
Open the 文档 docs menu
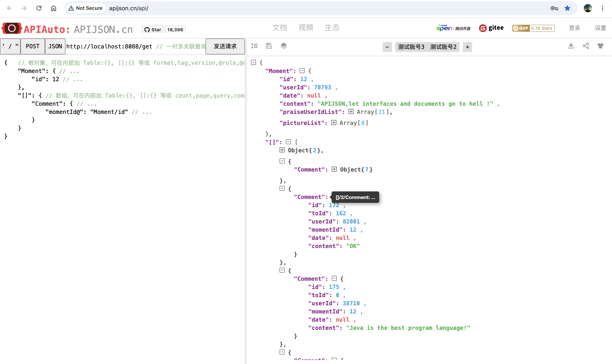(279, 27)
